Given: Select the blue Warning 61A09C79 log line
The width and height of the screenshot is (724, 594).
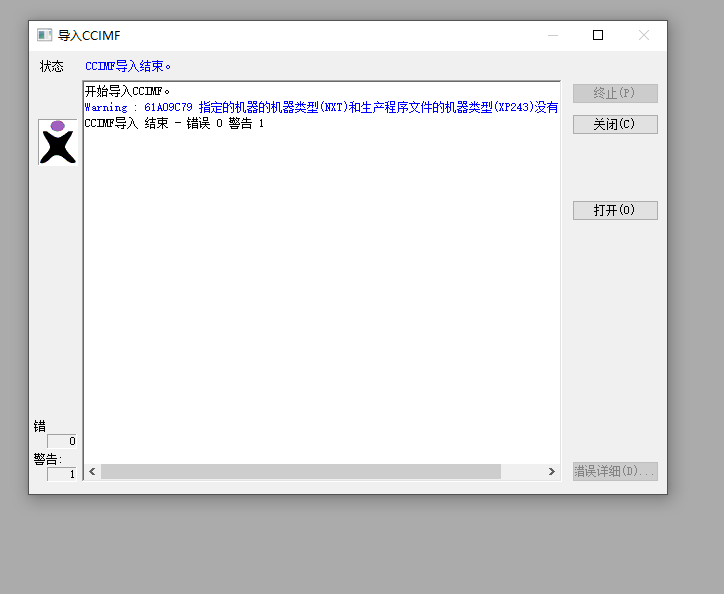Looking at the screenshot, I should pyautogui.click(x=320, y=107).
